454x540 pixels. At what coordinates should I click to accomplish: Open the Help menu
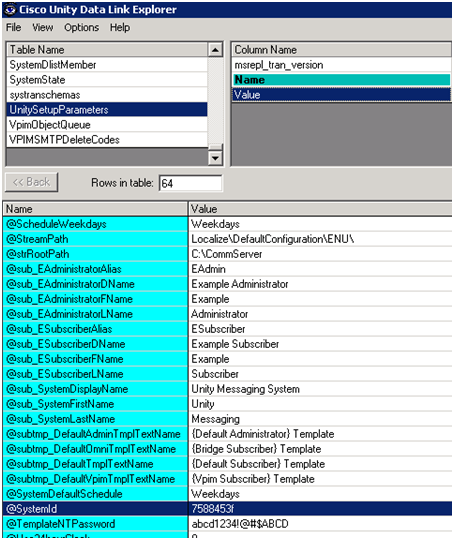pyautogui.click(x=120, y=28)
